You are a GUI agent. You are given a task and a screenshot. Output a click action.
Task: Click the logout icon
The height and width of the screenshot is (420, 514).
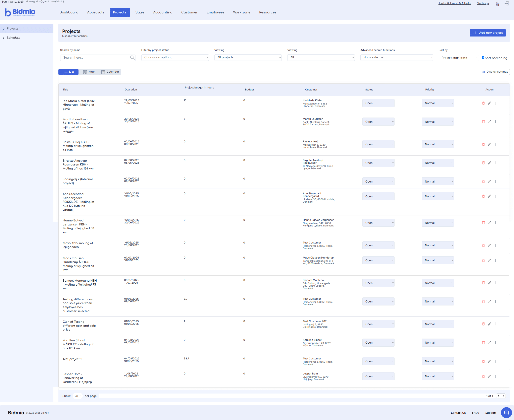(507, 3)
